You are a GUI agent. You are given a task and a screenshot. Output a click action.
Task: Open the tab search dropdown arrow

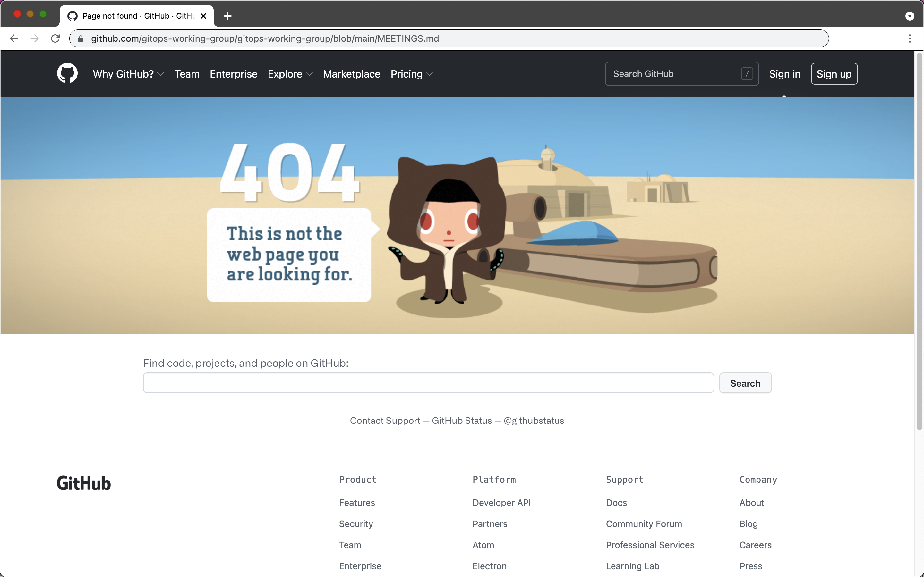910,16
